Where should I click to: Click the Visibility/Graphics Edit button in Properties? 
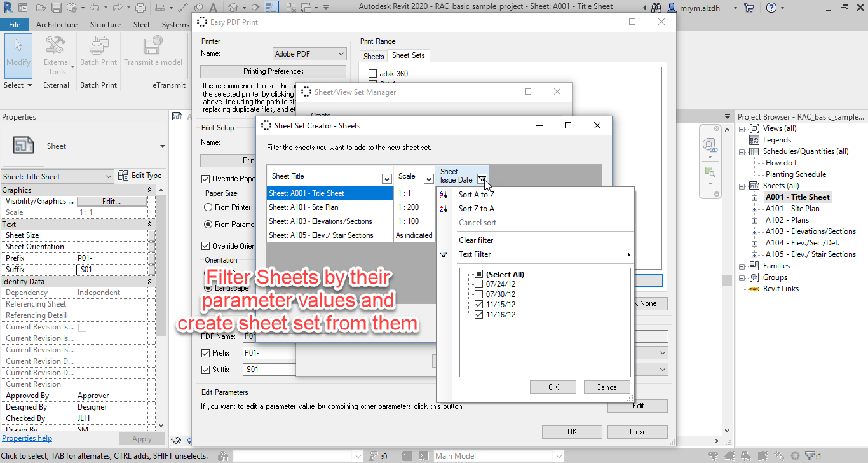(112, 201)
